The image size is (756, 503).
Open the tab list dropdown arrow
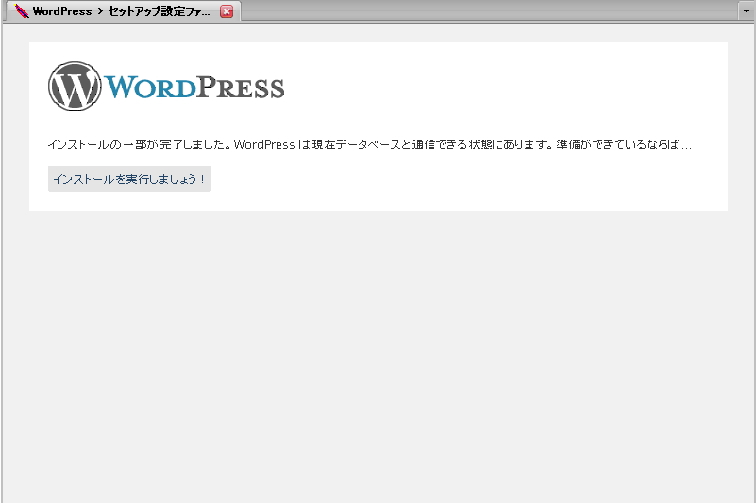click(x=746, y=11)
